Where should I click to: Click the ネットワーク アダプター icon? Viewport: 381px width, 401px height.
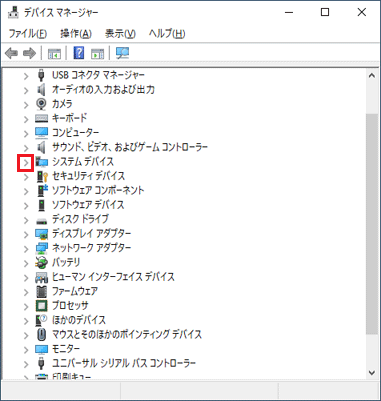(41, 248)
